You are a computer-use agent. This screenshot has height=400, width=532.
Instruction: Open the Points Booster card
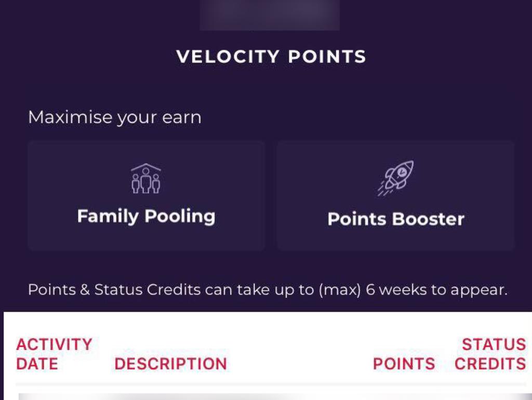pos(395,196)
